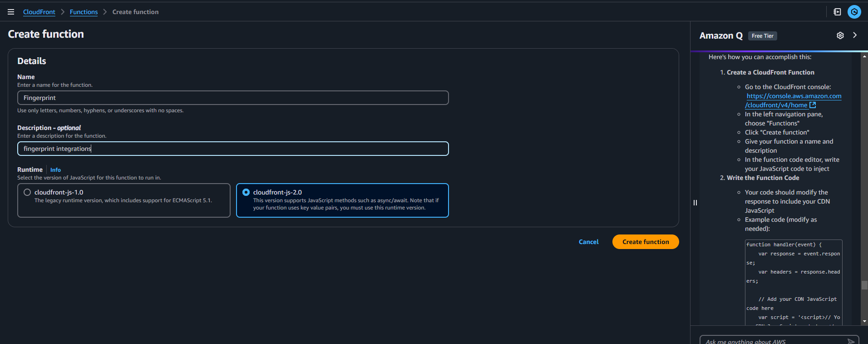Click the 'Create a CloudFront Function' step heading
868x344 pixels.
point(770,72)
